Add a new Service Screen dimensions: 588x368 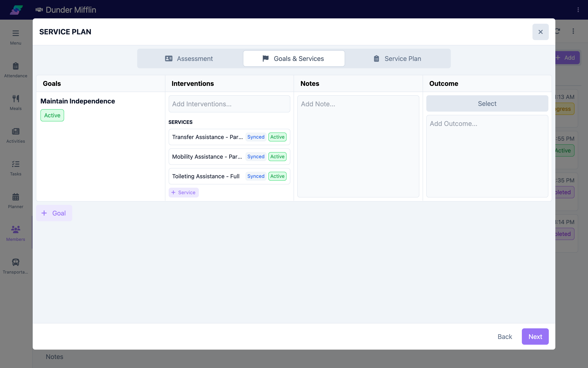[184, 193]
